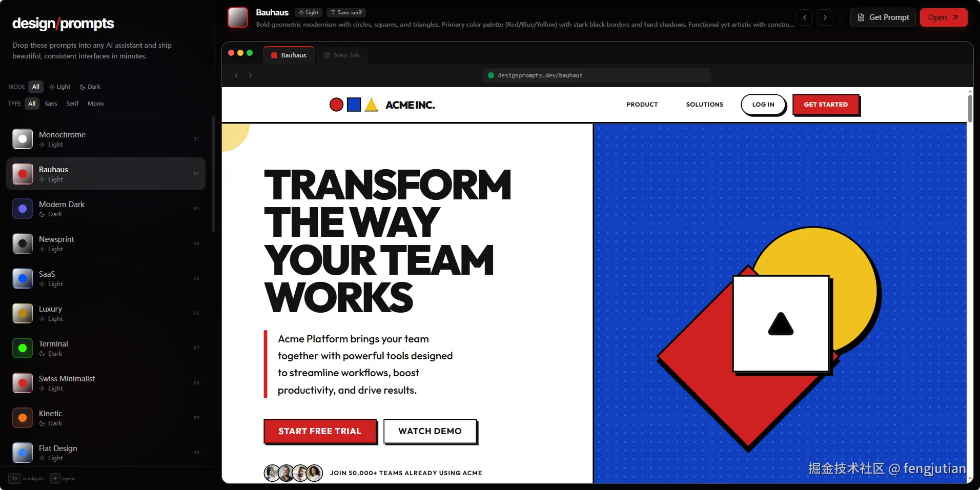Go to previous design with left chevron
Viewport: 980px width, 490px height.
(805, 17)
